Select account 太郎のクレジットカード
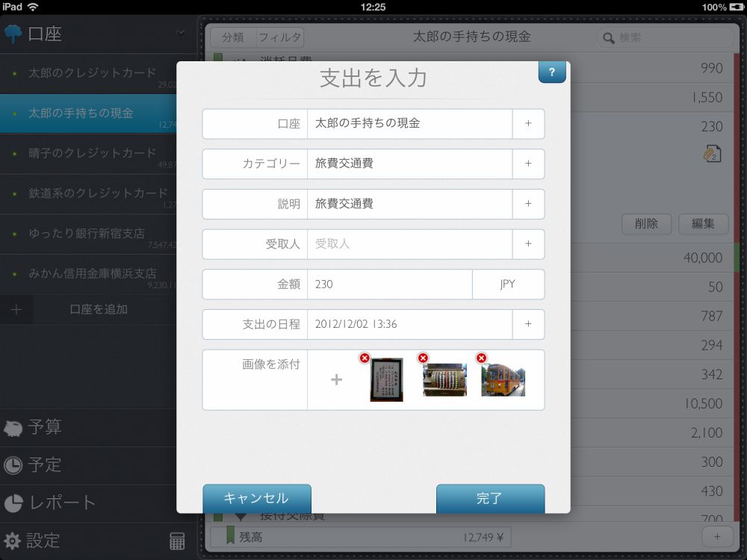Viewport: 747px width, 560px height. click(88, 73)
